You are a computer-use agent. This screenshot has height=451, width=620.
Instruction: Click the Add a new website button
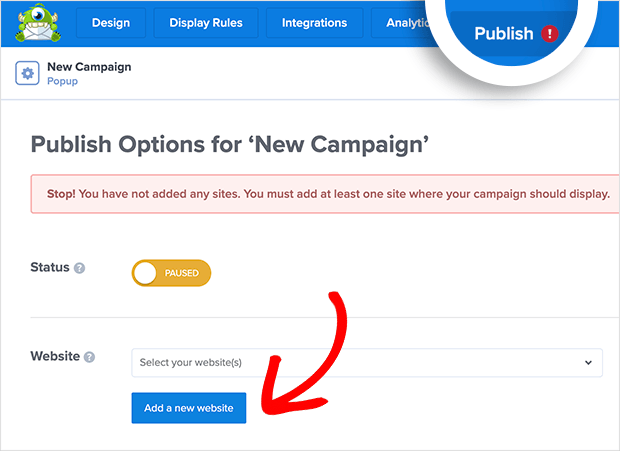click(189, 408)
